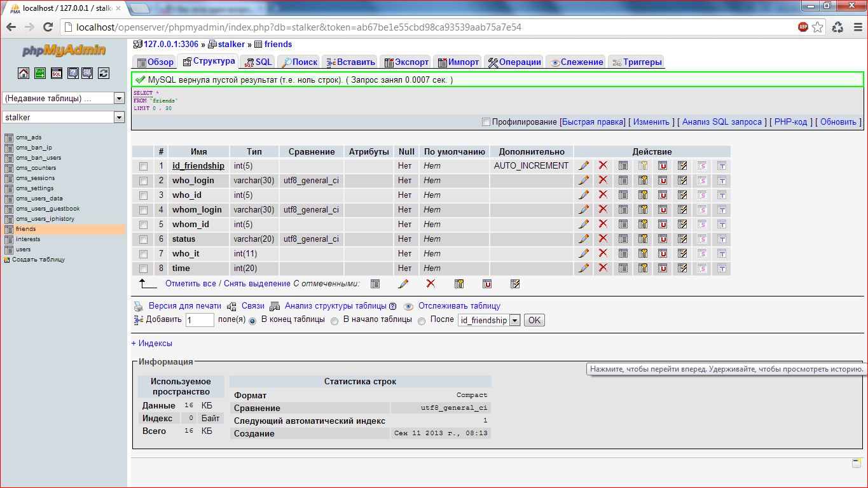Image resolution: width=868 pixels, height=488 pixels.
Task: Select the 'В начале таблицы' radio button
Action: click(x=334, y=321)
